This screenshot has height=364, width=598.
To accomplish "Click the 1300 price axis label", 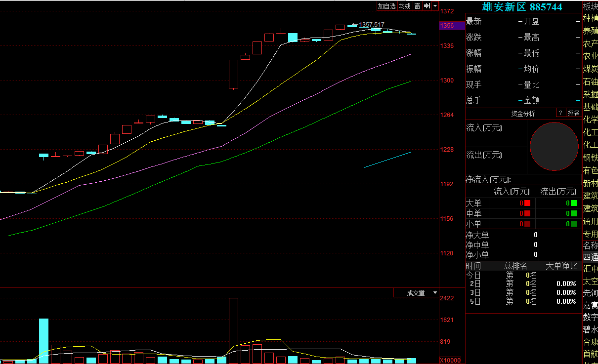I will [447, 81].
